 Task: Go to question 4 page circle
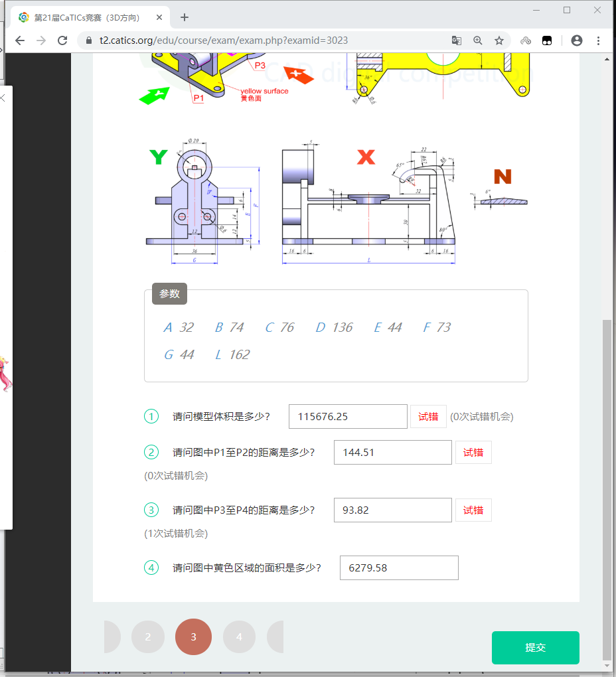239,637
